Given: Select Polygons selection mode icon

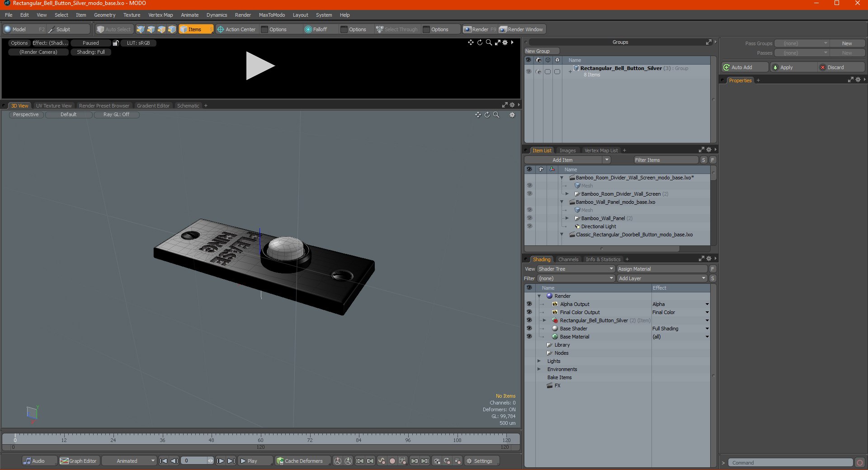Looking at the screenshot, I should 161,29.
